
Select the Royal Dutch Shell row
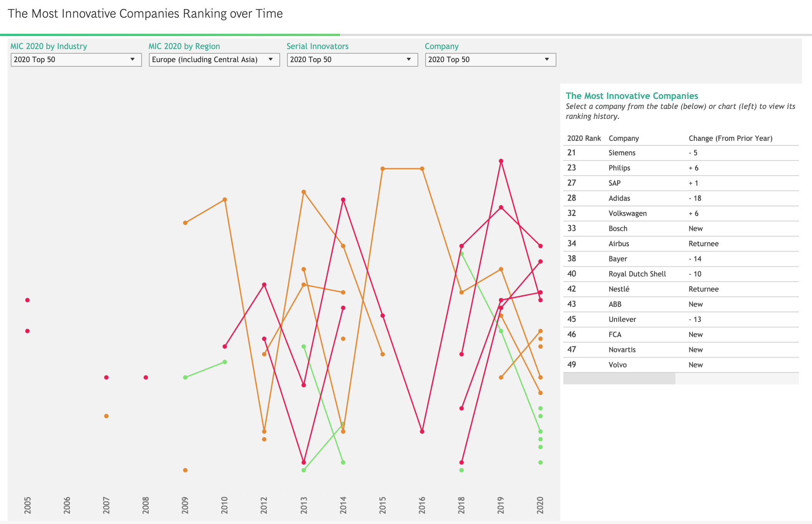point(681,274)
